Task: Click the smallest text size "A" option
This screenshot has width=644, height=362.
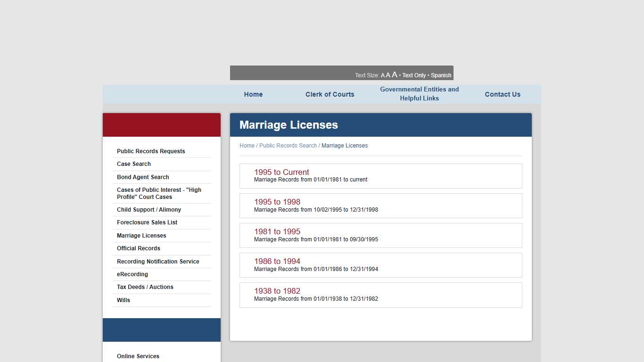Action: point(382,75)
